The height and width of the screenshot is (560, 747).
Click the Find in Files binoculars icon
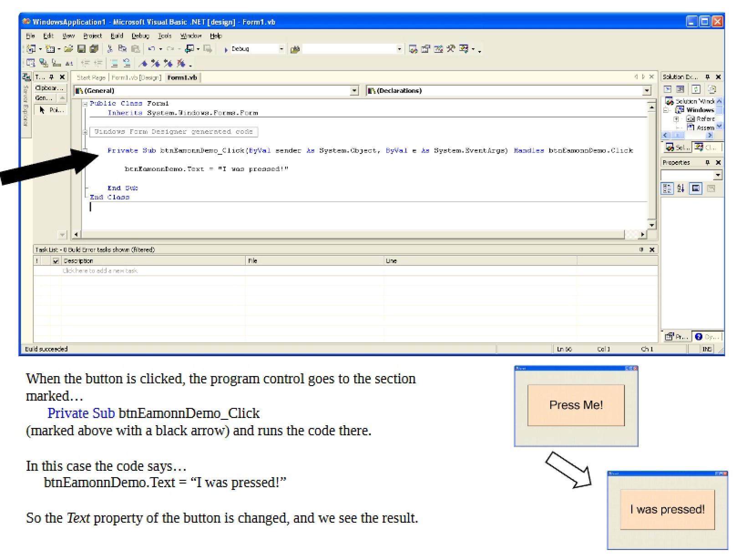click(x=295, y=49)
